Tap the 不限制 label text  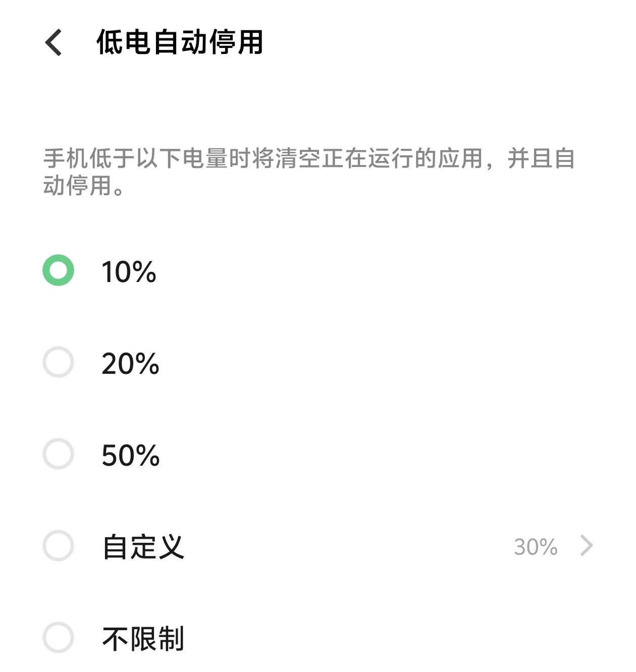143,639
